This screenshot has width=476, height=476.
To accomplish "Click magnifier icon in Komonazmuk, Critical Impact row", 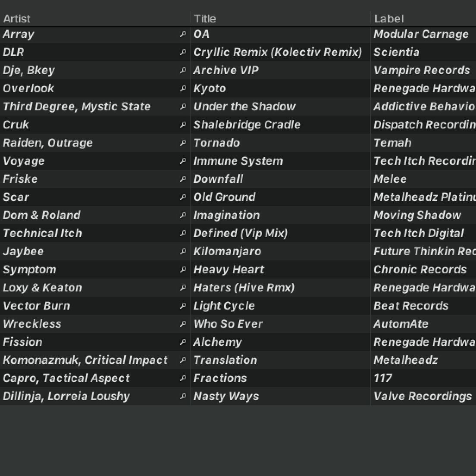I will (183, 360).
